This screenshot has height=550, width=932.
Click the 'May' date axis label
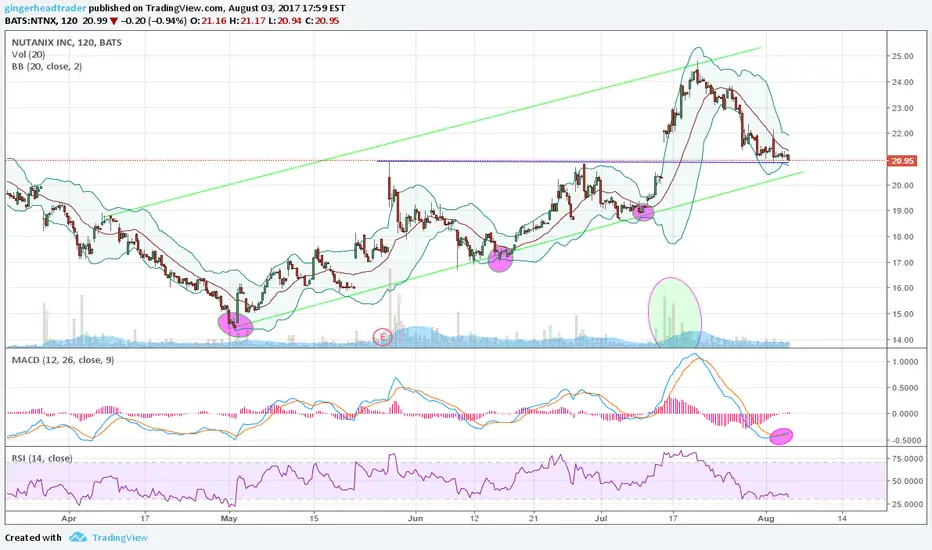coord(229,518)
